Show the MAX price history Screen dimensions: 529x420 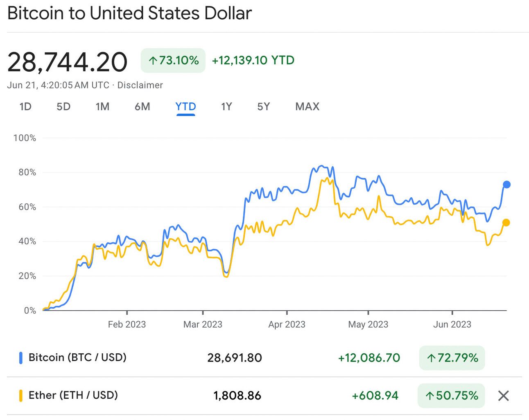pyautogui.click(x=307, y=107)
